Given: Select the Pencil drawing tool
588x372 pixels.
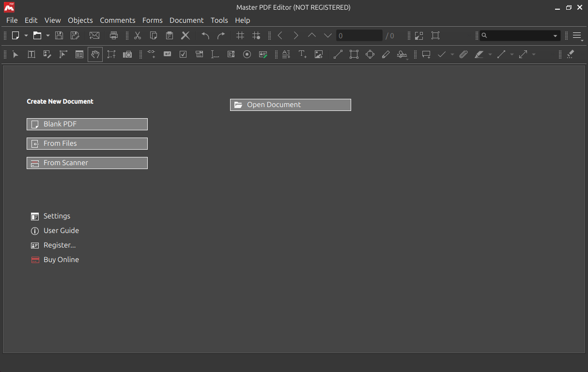Looking at the screenshot, I should [386, 55].
